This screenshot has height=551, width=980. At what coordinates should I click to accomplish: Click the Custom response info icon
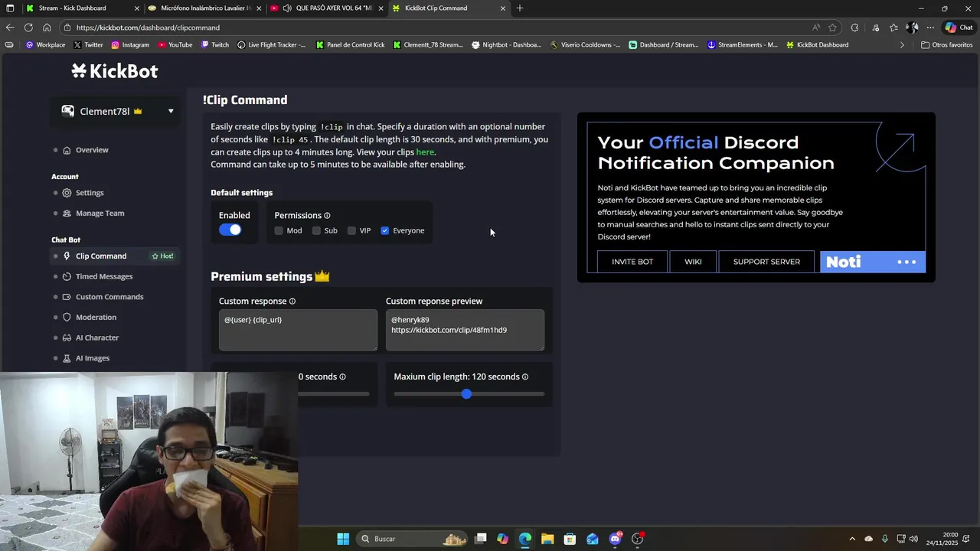coord(292,302)
